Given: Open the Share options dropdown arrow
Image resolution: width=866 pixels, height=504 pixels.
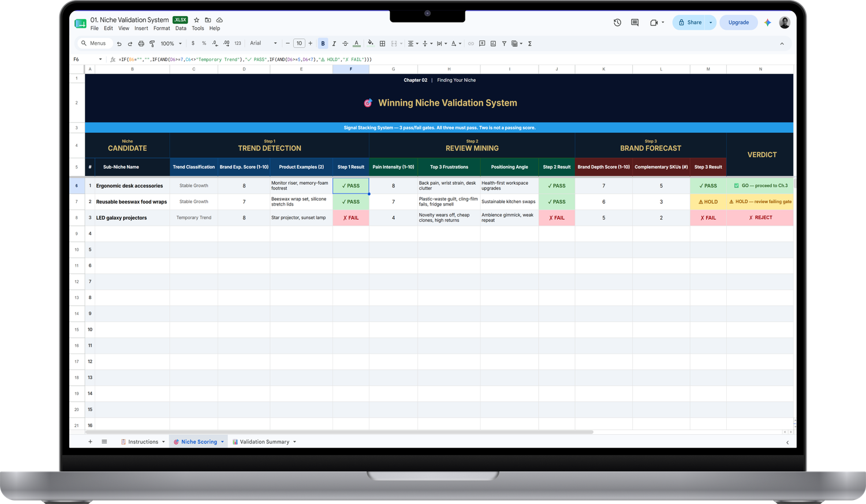Looking at the screenshot, I should [711, 23].
